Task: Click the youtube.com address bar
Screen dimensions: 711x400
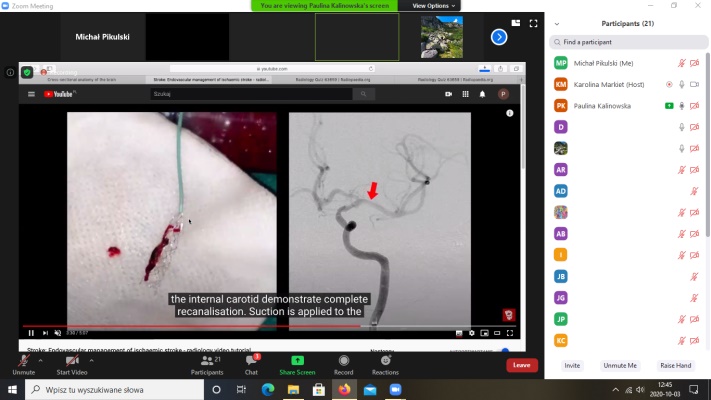Action: tap(272, 68)
